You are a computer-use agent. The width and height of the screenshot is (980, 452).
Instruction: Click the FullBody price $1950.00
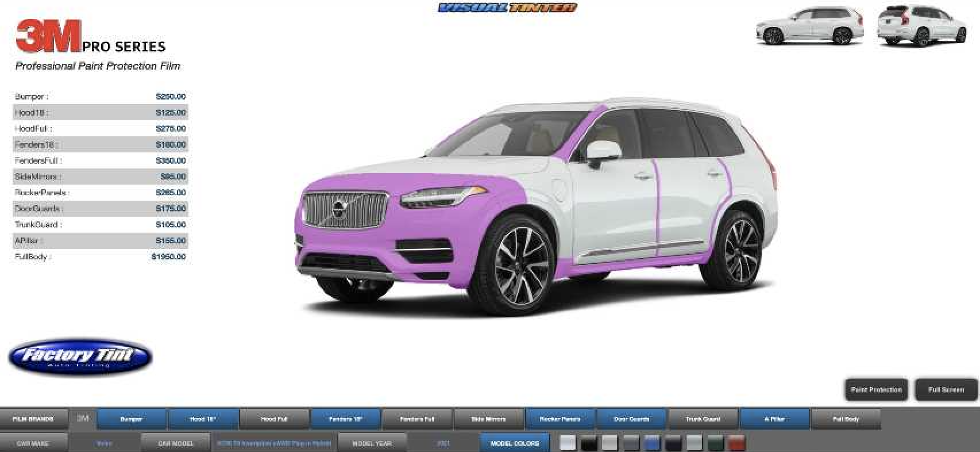click(x=169, y=256)
